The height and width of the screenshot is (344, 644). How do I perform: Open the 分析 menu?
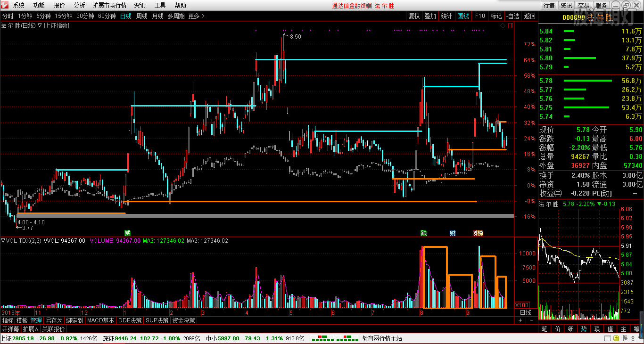point(80,5)
